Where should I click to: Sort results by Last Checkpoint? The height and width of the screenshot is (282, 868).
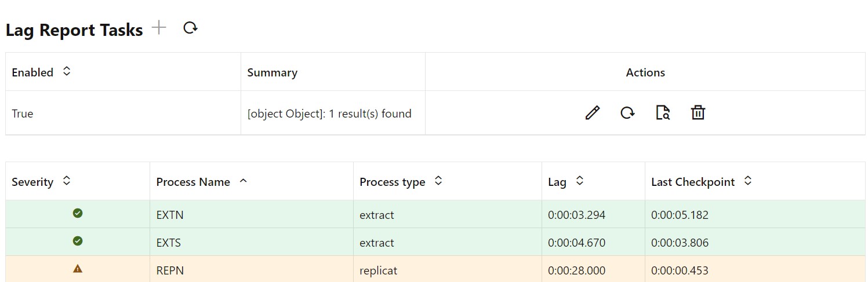point(747,181)
